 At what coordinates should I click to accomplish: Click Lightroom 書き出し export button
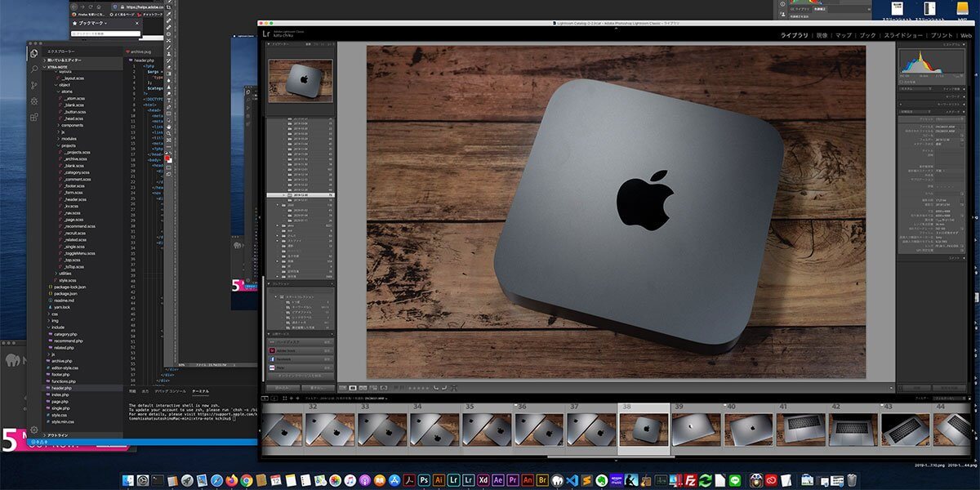tap(318, 388)
